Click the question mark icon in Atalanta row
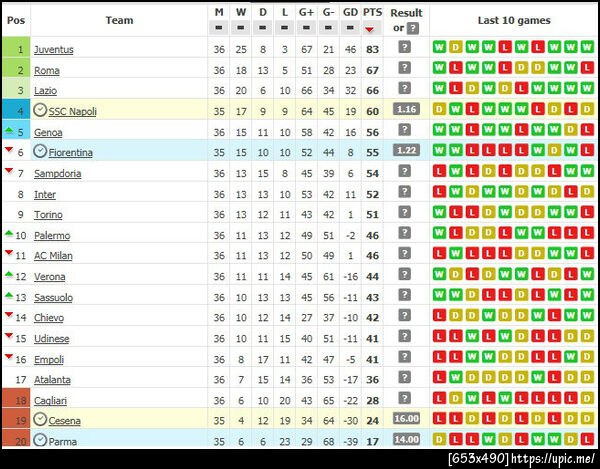This screenshot has height=469, width=600. point(405,379)
